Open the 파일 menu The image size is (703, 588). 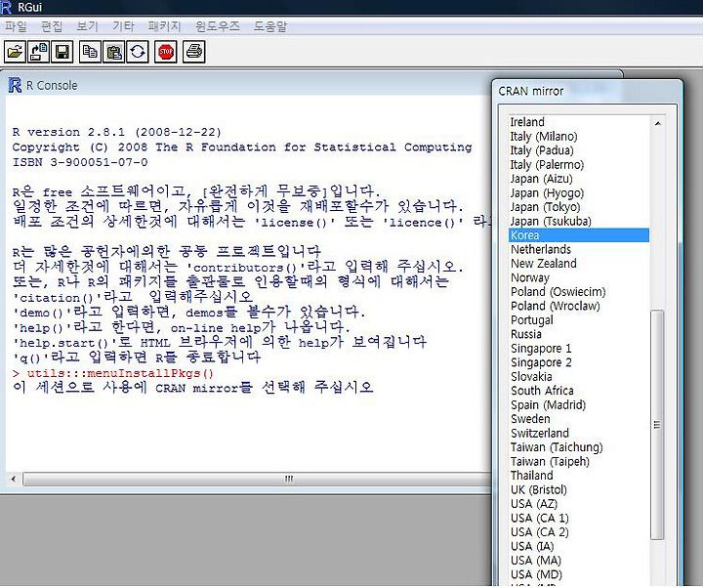(17, 26)
